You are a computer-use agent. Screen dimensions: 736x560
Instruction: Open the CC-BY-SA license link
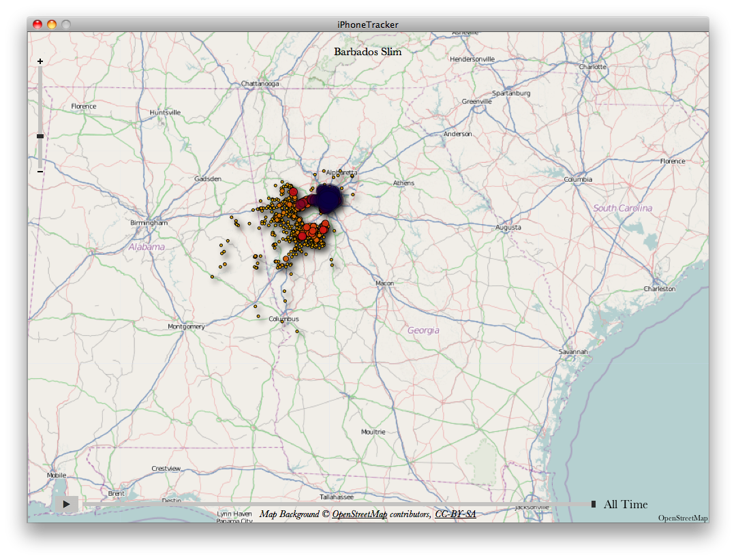pos(455,514)
